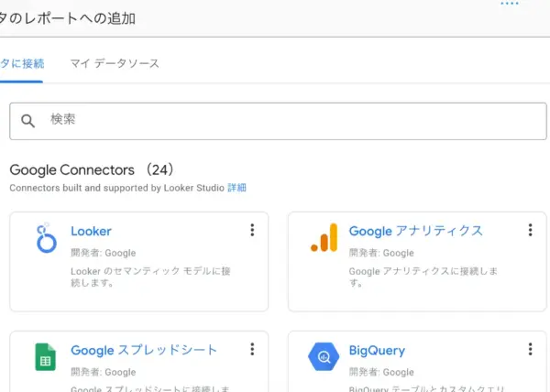Click the BigQuery hexagon icon

[x=324, y=356]
